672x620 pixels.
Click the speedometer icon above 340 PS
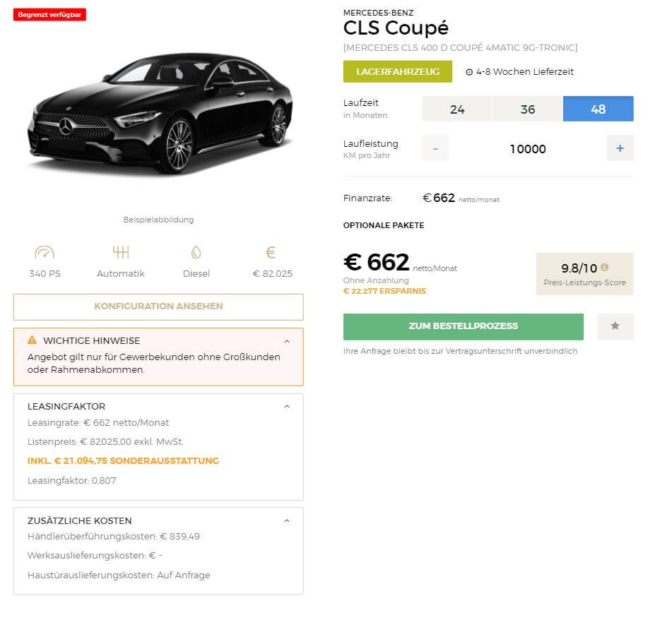(x=45, y=252)
